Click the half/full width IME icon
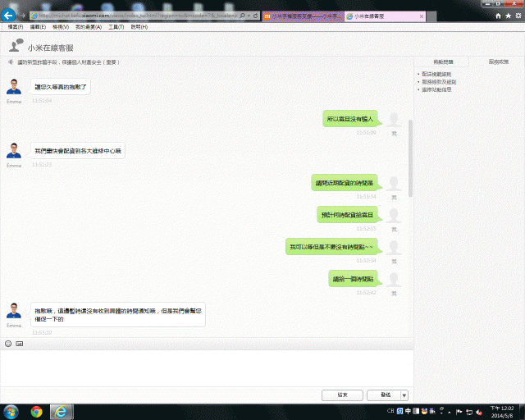 [x=416, y=411]
